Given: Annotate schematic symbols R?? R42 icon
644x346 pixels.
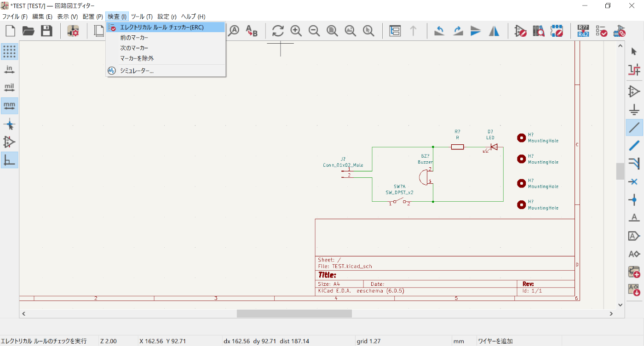Looking at the screenshot, I should point(583,31).
